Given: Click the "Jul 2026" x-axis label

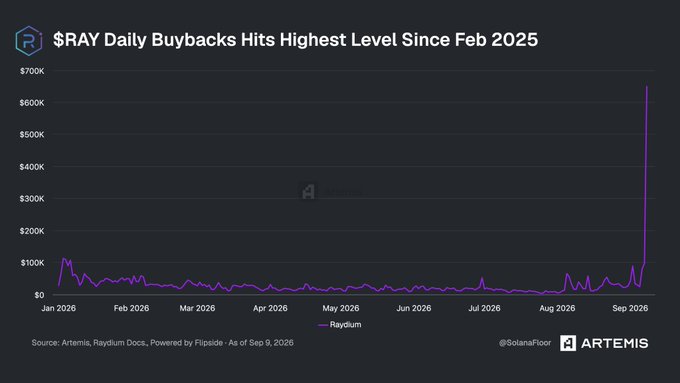Looking at the screenshot, I should (x=484, y=308).
